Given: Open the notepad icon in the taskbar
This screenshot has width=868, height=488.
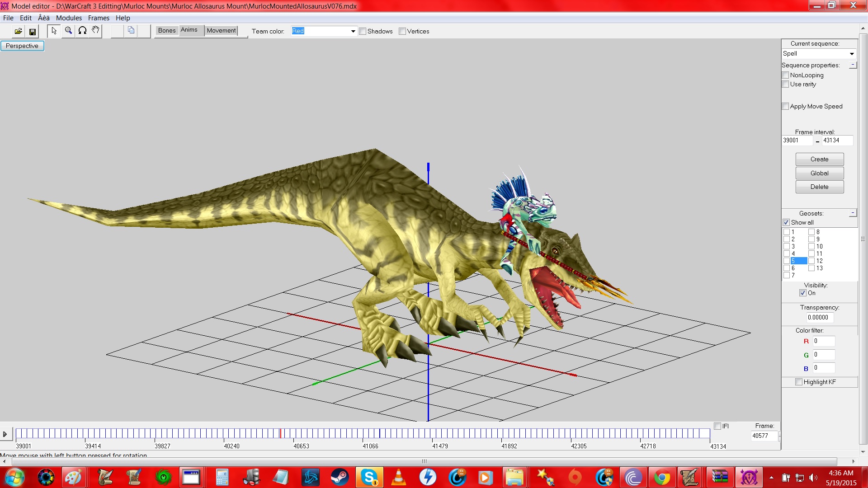Looking at the screenshot, I should pos(281,477).
